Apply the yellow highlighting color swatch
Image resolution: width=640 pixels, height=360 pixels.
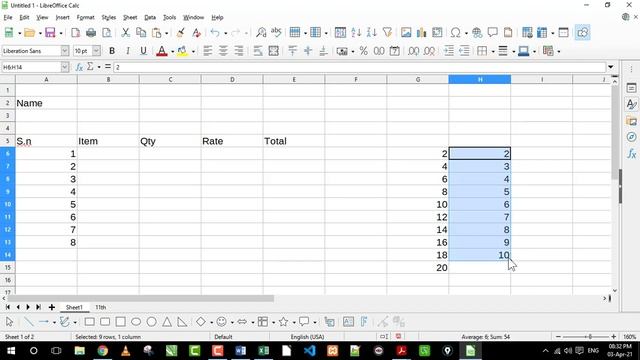pyautogui.click(x=182, y=51)
